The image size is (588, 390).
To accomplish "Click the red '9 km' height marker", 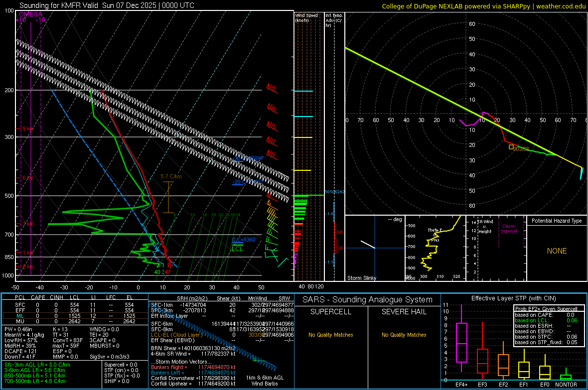I will [x=28, y=129].
